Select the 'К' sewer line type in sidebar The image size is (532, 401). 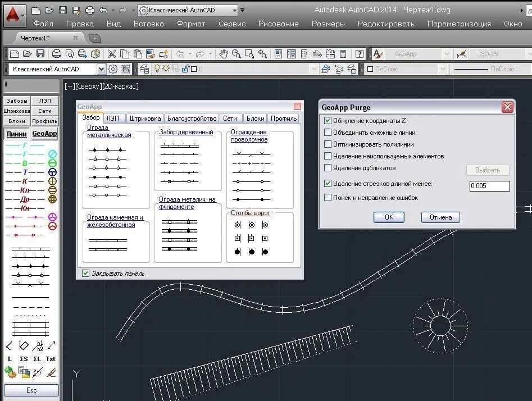click(25, 181)
